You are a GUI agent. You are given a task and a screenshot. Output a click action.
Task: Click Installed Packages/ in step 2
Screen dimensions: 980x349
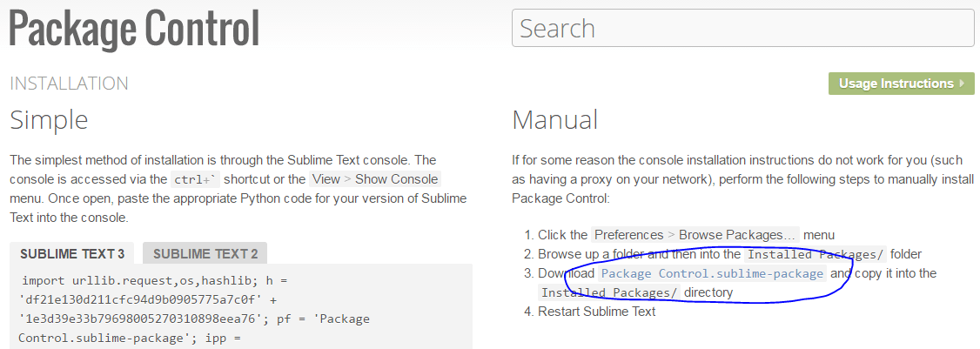click(816, 254)
